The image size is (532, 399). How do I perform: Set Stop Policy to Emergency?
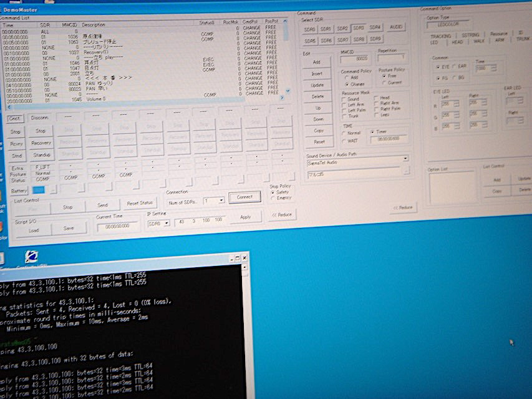pos(281,198)
